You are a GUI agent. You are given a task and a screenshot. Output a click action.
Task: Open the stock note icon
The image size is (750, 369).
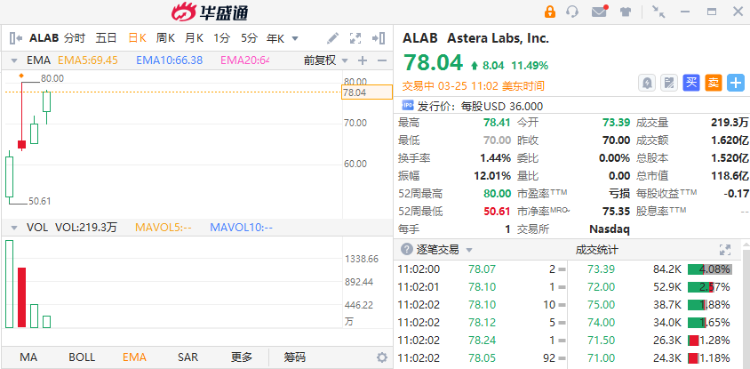[669, 83]
